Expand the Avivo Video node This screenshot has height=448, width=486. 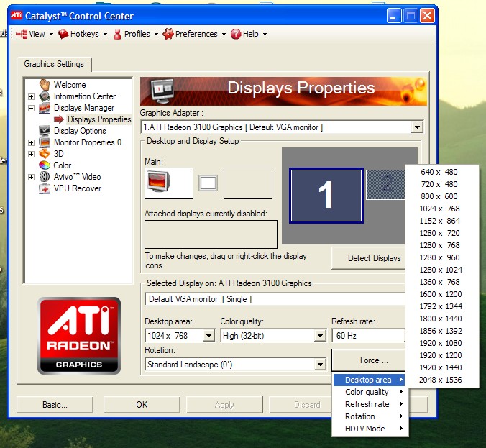32,177
